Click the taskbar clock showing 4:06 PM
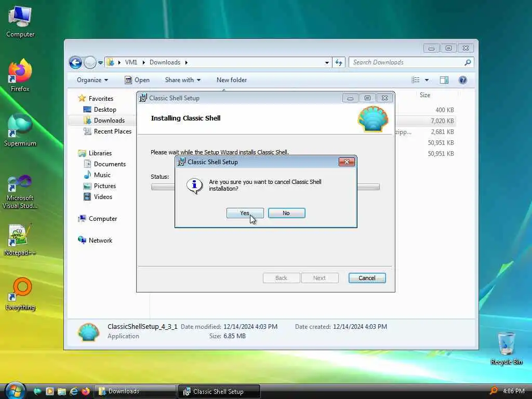The image size is (532, 399). tap(514, 391)
